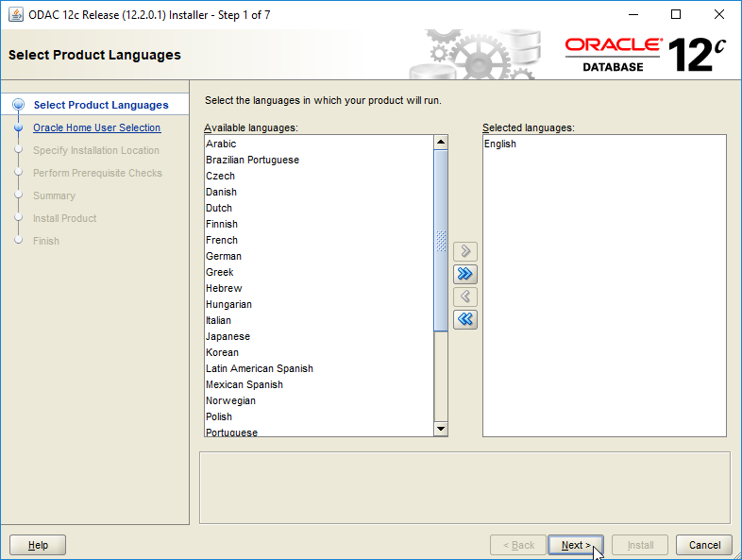
Task: Click the Next button
Action: pos(576,545)
